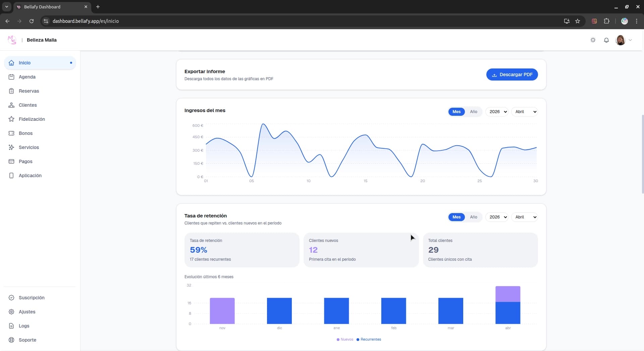This screenshot has height=351, width=644.
Task: Toggle the theme mode icon
Action: click(593, 40)
